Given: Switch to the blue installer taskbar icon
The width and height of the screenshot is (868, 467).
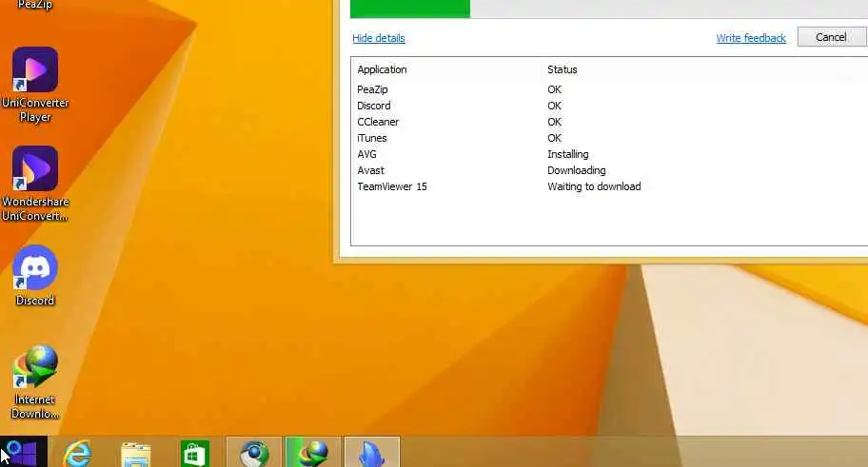Looking at the screenshot, I should (x=372, y=452).
